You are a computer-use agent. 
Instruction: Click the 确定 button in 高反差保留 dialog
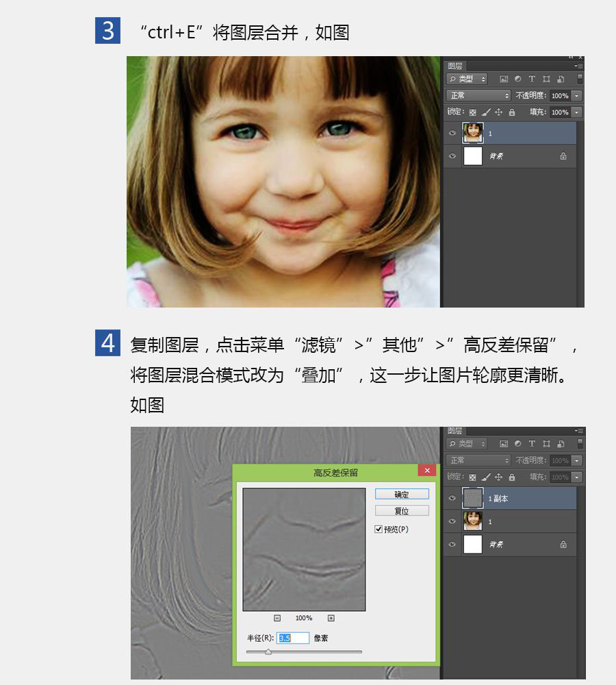click(402, 494)
